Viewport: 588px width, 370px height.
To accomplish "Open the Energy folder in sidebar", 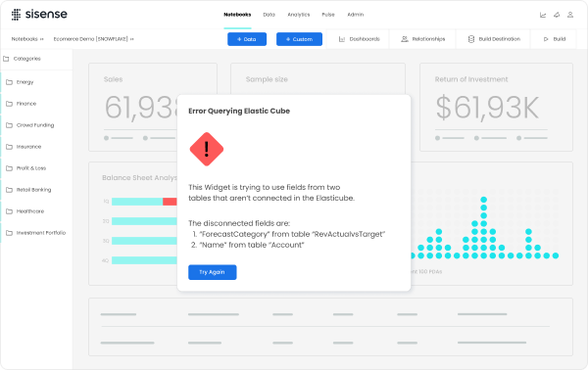I will [x=24, y=82].
